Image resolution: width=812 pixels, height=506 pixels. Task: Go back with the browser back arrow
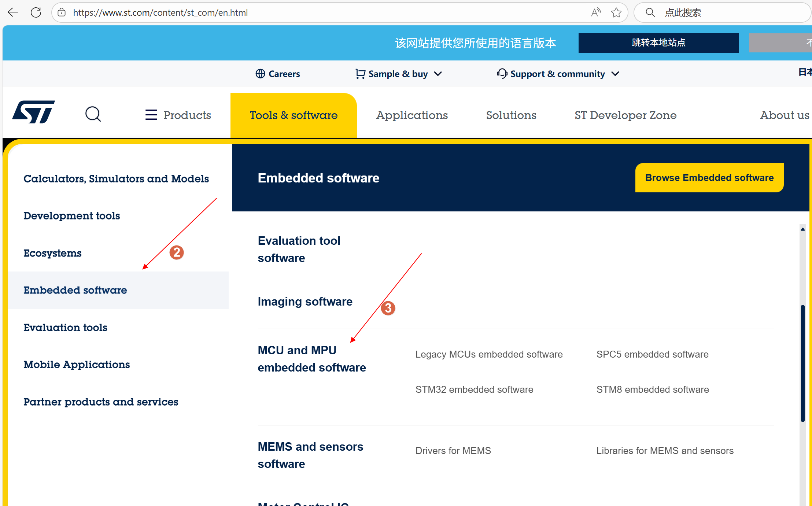tap(13, 12)
